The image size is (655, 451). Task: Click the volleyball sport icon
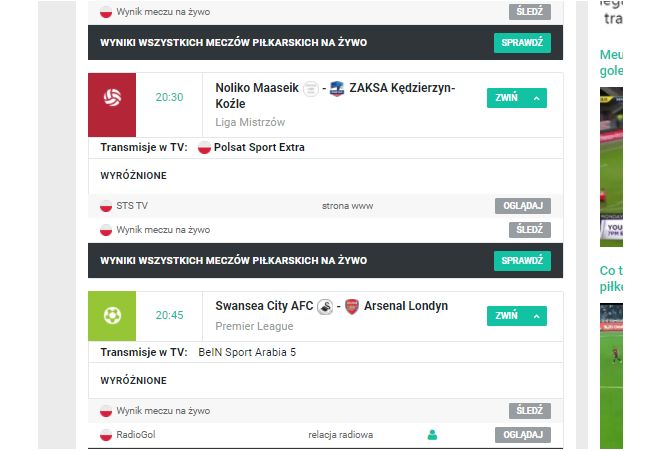[112, 98]
